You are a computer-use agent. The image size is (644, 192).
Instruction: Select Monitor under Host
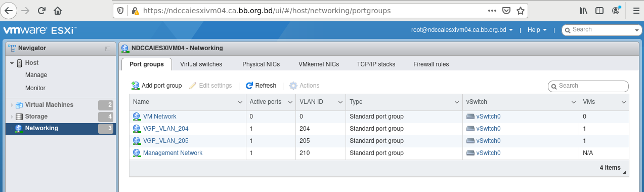35,88
